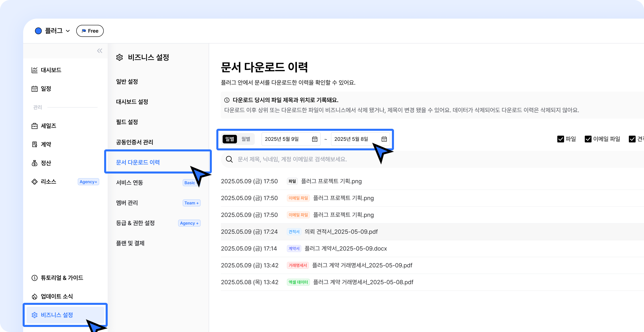This screenshot has height=332, width=644.
Task: Open 일정 calendar icon in sidebar
Action: point(34,89)
